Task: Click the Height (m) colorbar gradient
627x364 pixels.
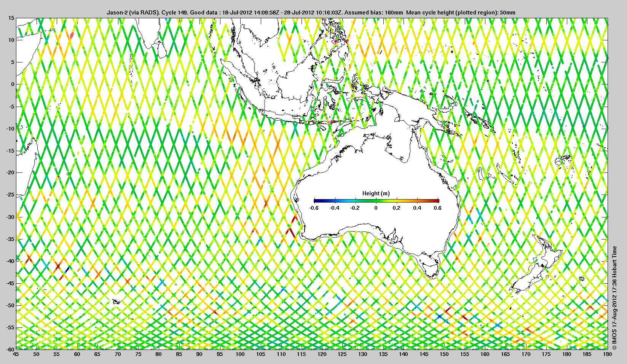Action: 377,201
